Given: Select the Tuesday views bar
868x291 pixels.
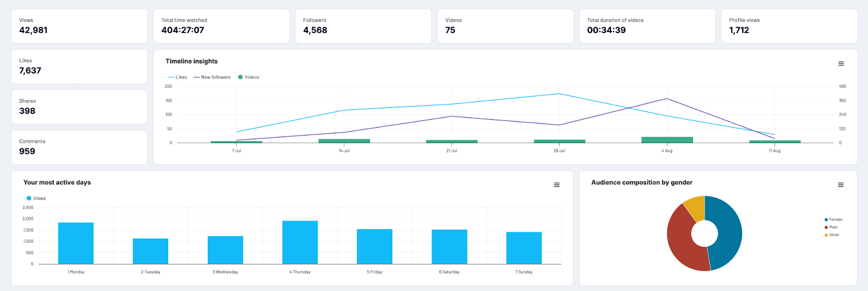Looking at the screenshot, I should coord(150,251).
